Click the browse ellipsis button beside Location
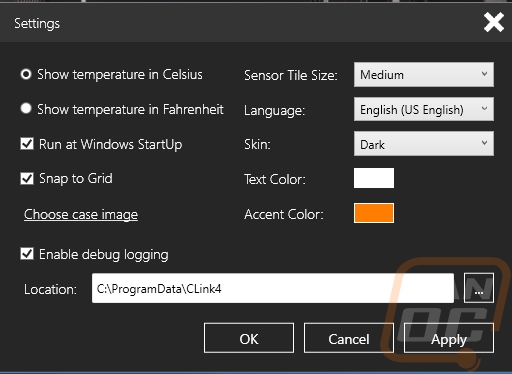Image resolution: width=512 pixels, height=374 pixels. tap(479, 288)
